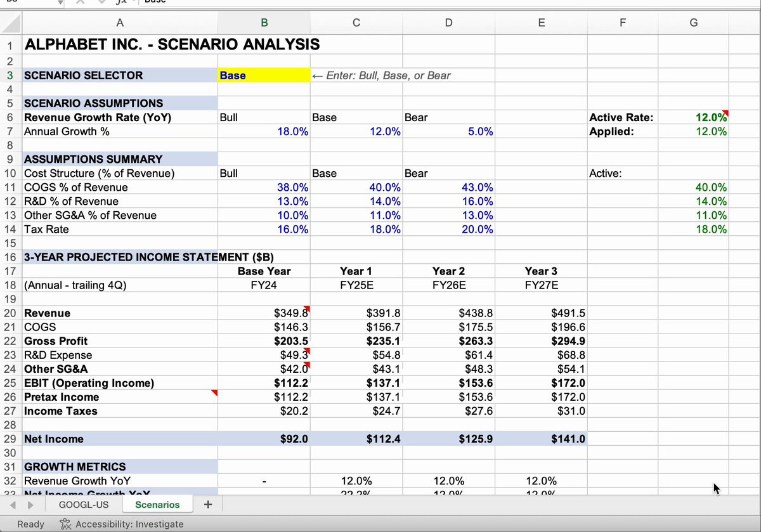Screen dimensions: 761x532
Task: Select column A header
Action: click(120, 23)
